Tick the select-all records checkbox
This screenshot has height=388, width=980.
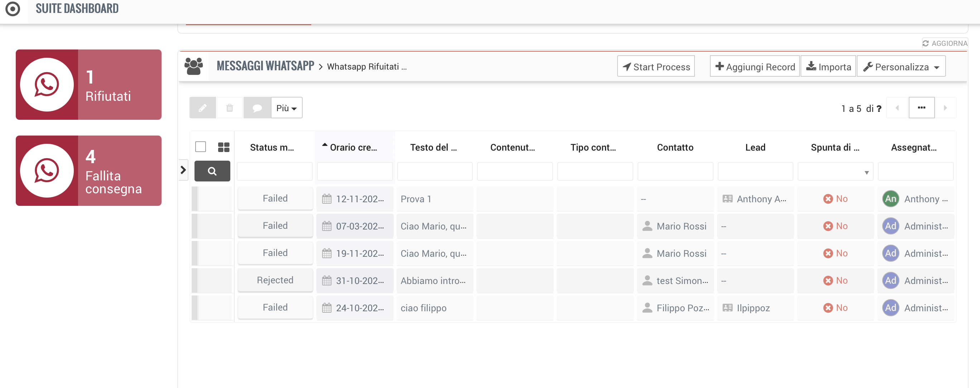coord(201,147)
